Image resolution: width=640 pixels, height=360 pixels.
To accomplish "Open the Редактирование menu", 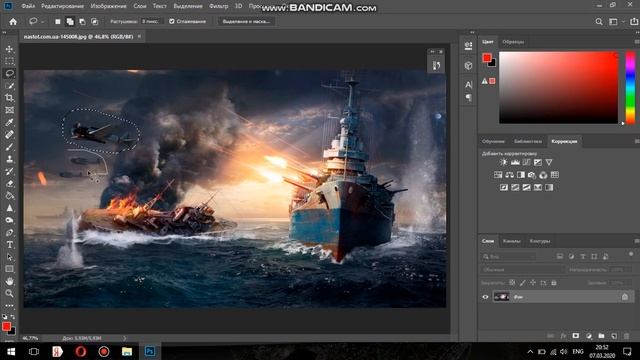I will pos(62,6).
